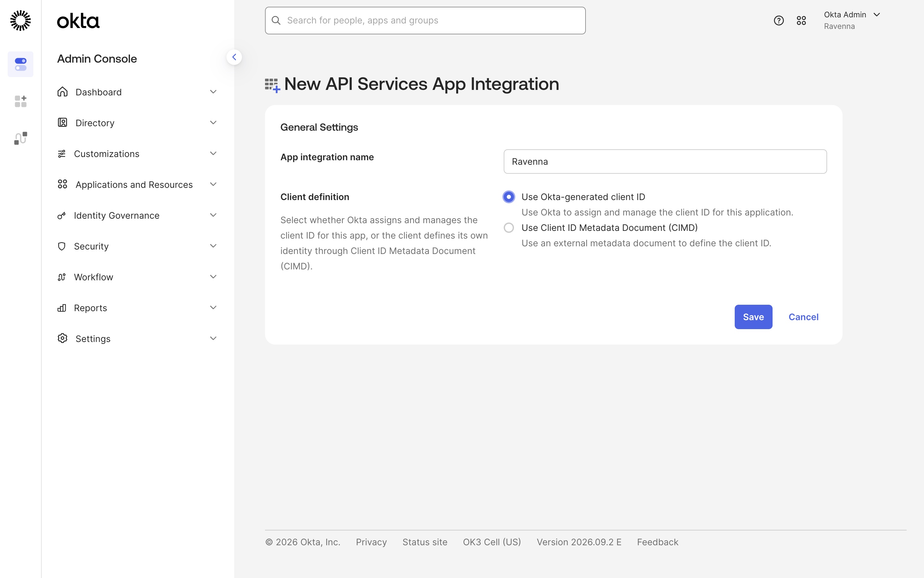The image size is (924, 578).
Task: Click the app integration grid-plus icon
Action: 273,85
